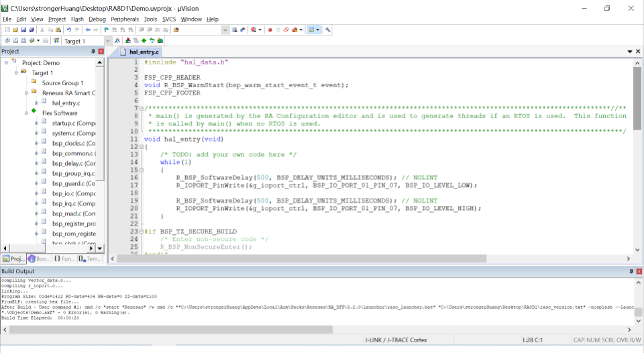
Task: Select the hal_entry.c editor tab
Action: click(140, 52)
